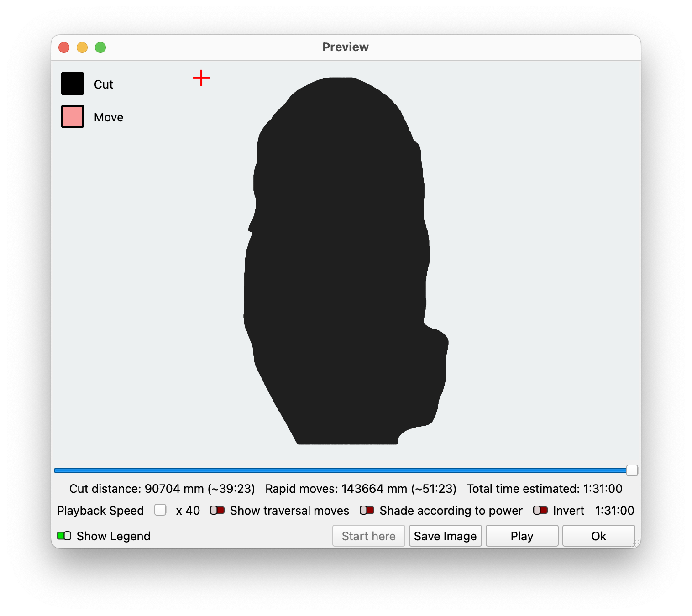Toggle the Invert switch
This screenshot has width=692, height=616.
tap(540, 510)
